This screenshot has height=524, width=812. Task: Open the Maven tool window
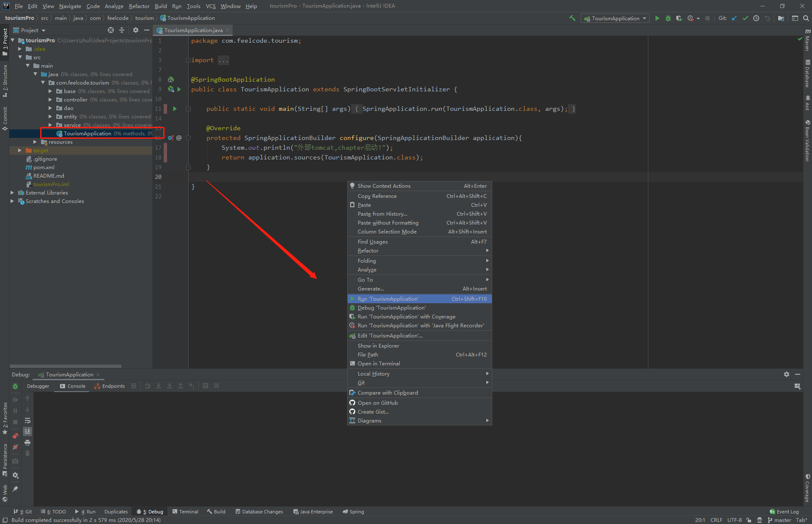coord(807,40)
